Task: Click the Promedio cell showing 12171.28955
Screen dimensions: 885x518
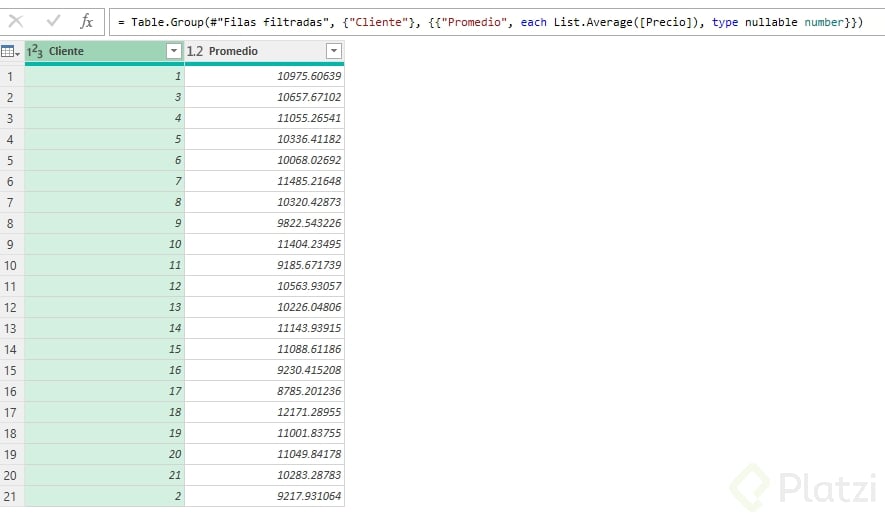Action: pos(265,412)
